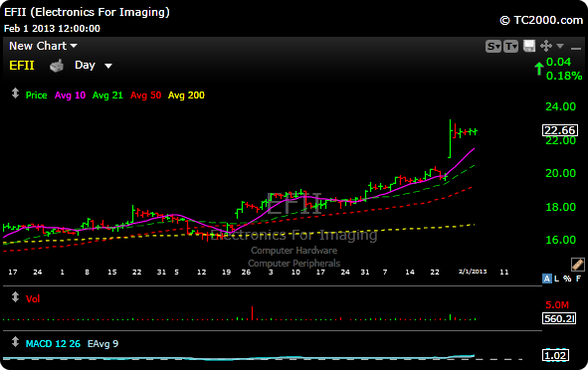Open the S dropdown button
This screenshot has width=588, height=370.
[493, 47]
